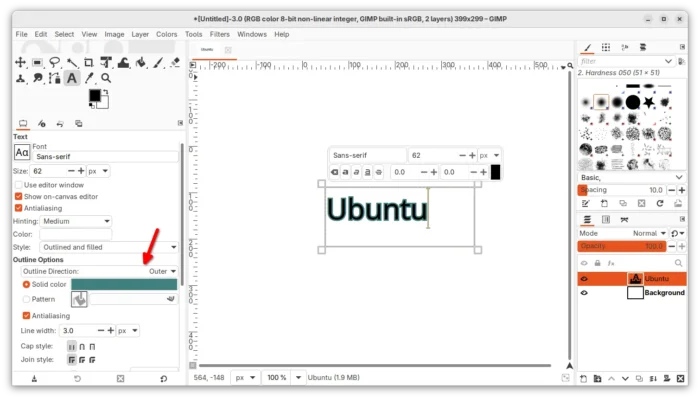This screenshot has width=700, height=399.
Task: Select the Bucket Fill tool
Action: tap(141, 62)
